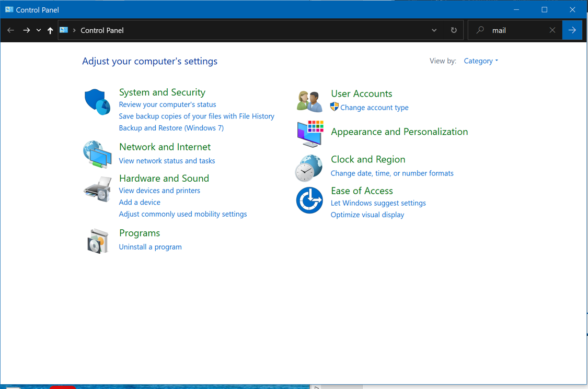Minimize the Control Panel window
The width and height of the screenshot is (588, 389).
click(516, 10)
